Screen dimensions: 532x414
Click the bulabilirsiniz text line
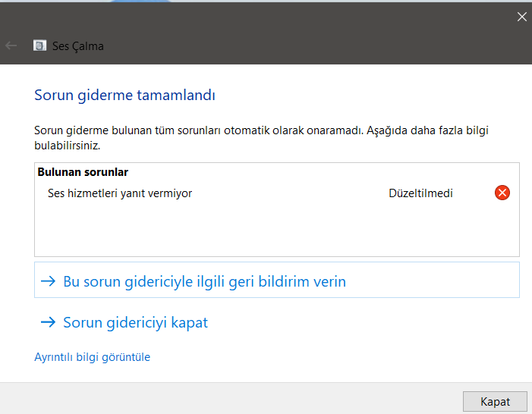pos(68,144)
